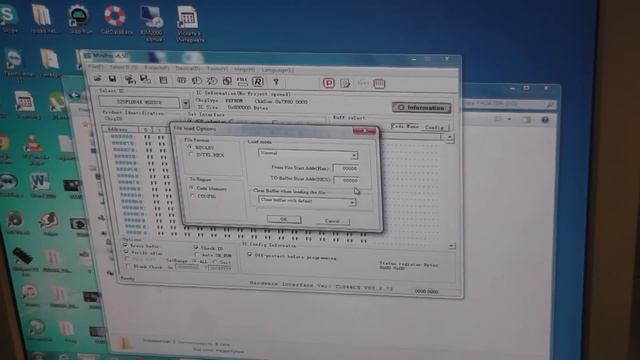Click the help question mark toolbar icon
640x360 pixels.
point(276,82)
